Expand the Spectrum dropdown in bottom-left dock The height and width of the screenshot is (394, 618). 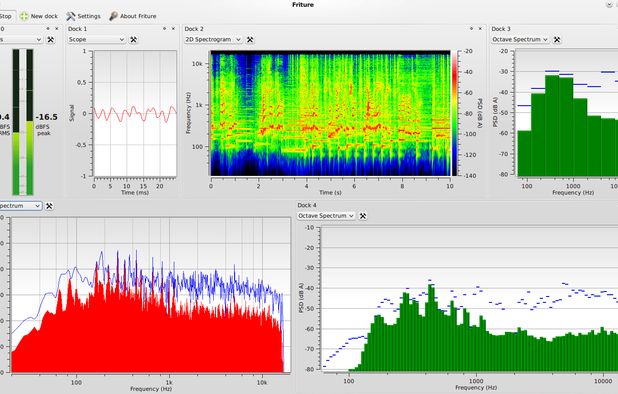pyautogui.click(x=20, y=206)
